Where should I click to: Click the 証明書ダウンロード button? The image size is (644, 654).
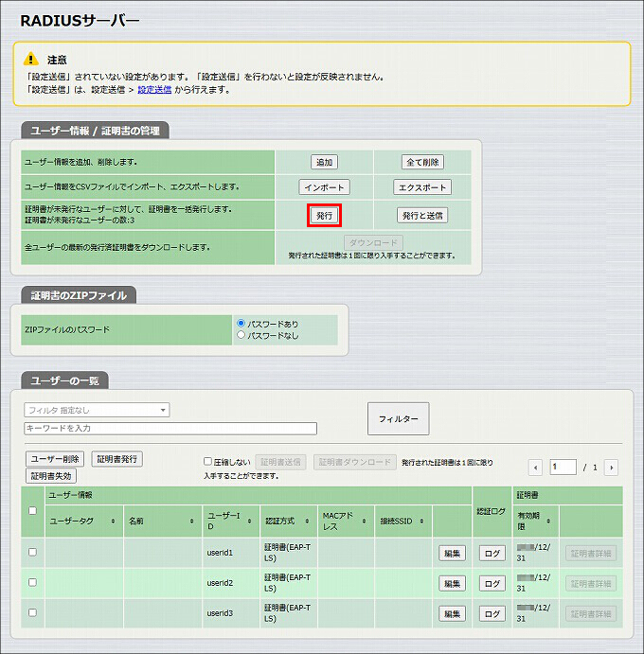(x=355, y=462)
